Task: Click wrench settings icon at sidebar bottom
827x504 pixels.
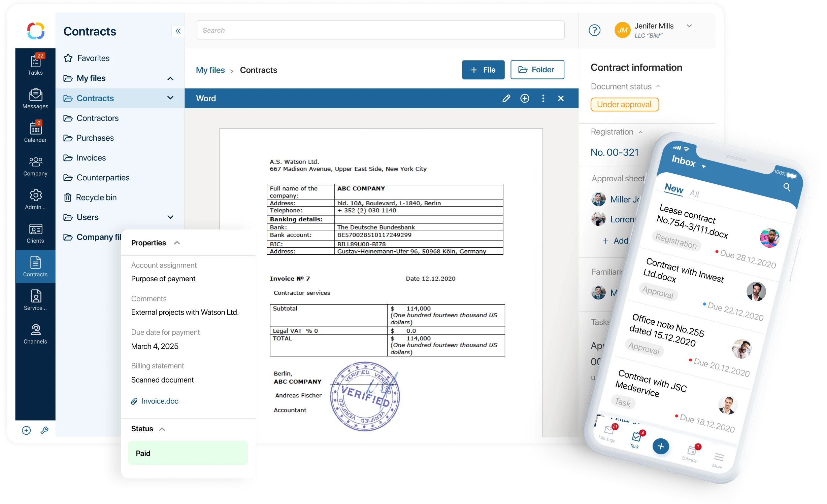Action: [44, 430]
